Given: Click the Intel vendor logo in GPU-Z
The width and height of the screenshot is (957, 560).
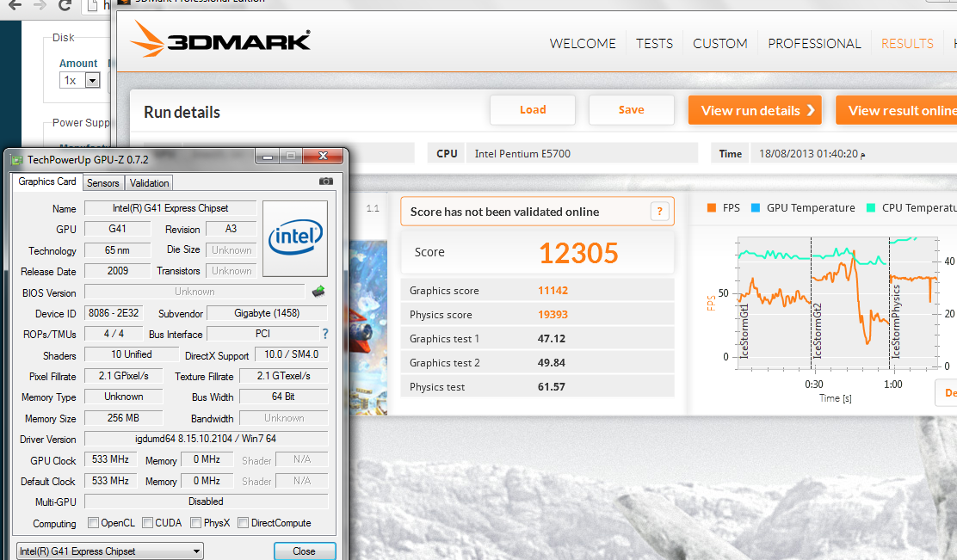Looking at the screenshot, I should 295,238.
